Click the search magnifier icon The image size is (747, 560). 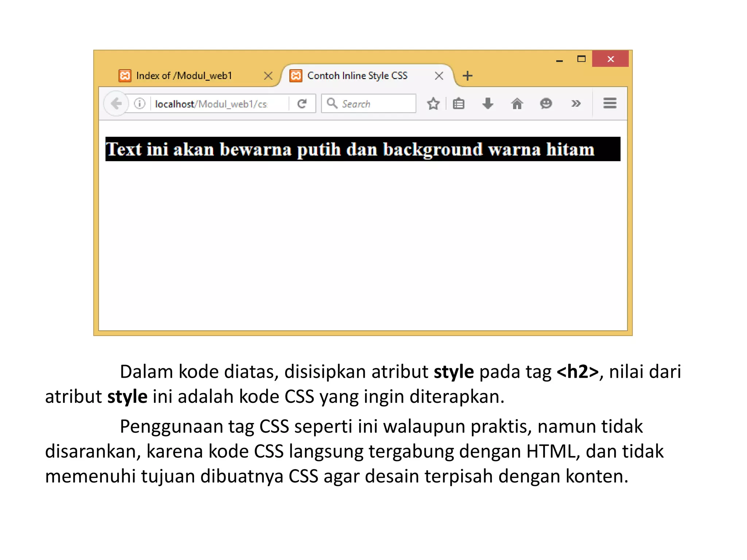(x=332, y=103)
